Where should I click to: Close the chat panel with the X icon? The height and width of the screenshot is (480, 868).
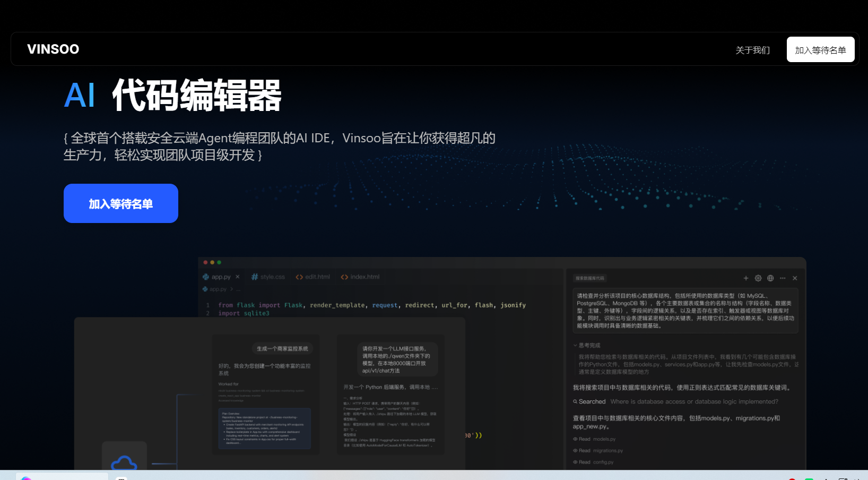coord(795,278)
